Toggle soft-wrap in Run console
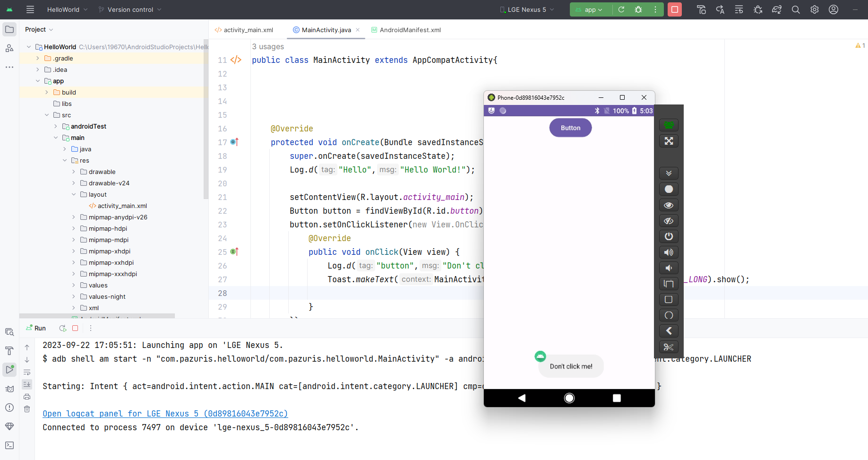 (x=27, y=372)
